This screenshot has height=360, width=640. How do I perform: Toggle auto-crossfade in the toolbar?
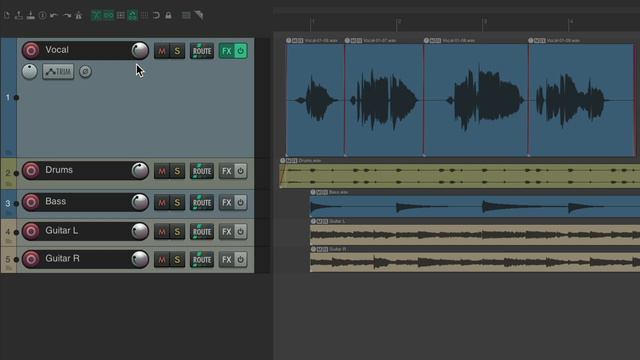click(x=96, y=16)
